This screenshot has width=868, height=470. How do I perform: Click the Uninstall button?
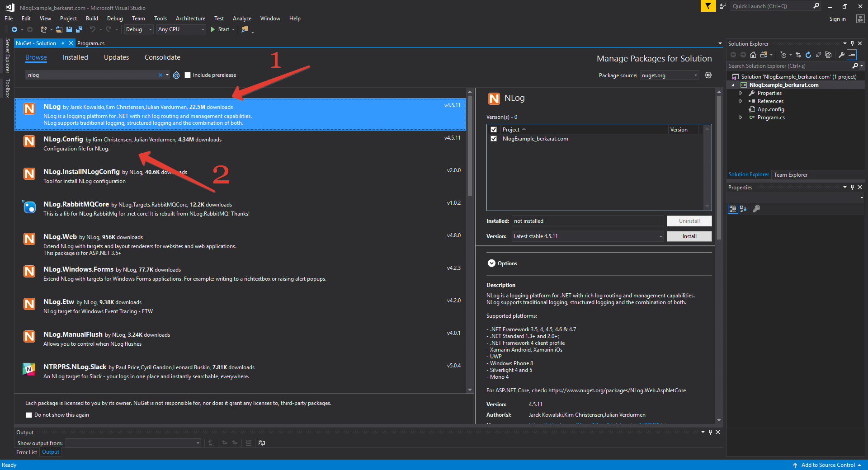point(689,221)
